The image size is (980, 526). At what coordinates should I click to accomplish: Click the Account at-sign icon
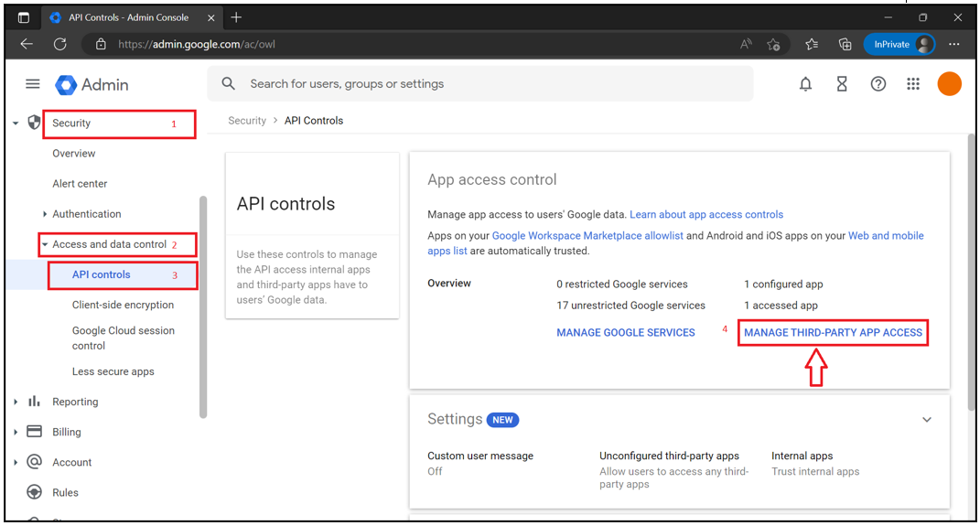pos(35,462)
